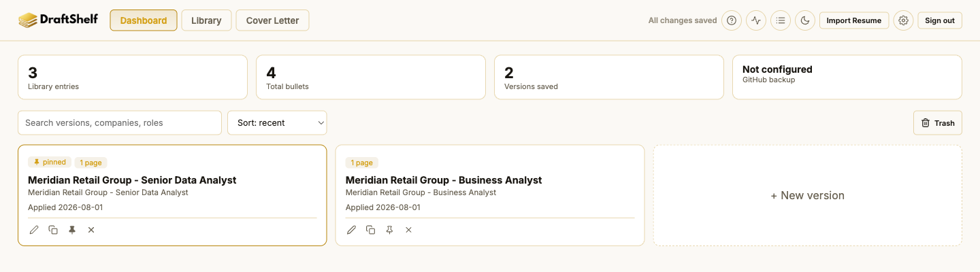The image size is (980, 272).
Task: Open GitHub backup Not configured card
Action: click(x=847, y=78)
